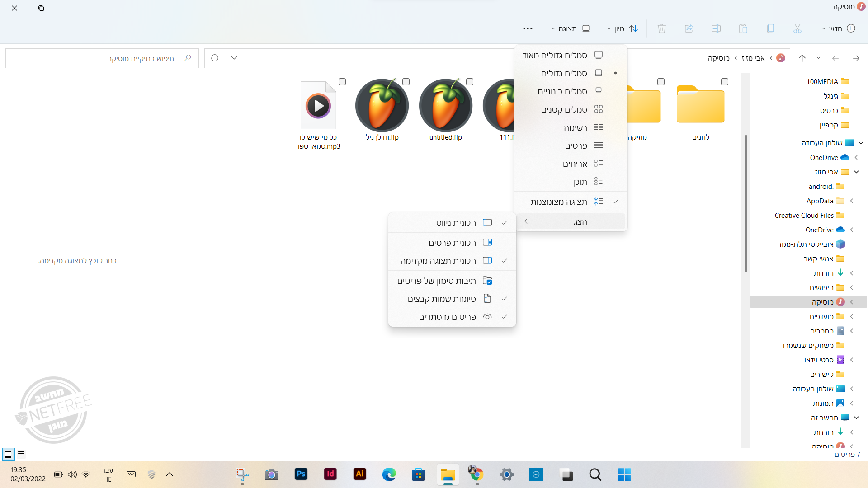Choose רשימה list view
This screenshot has width=868, height=488.
(x=571, y=127)
